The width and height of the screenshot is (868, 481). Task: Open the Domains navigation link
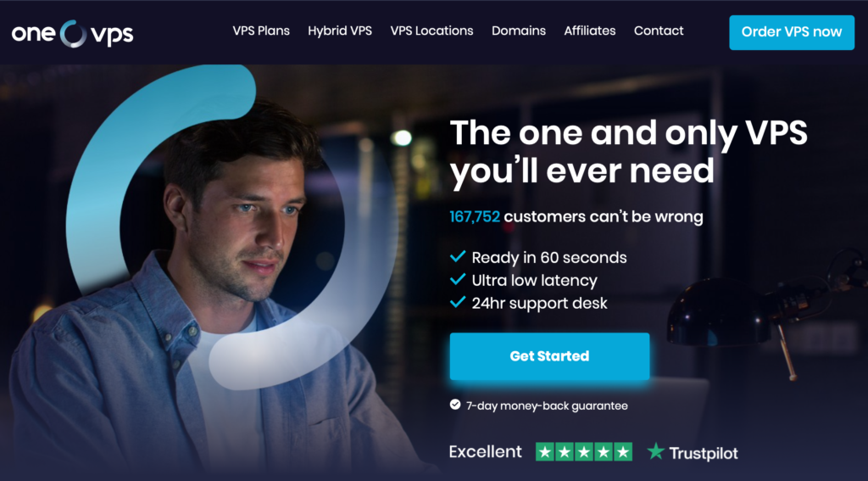click(519, 31)
